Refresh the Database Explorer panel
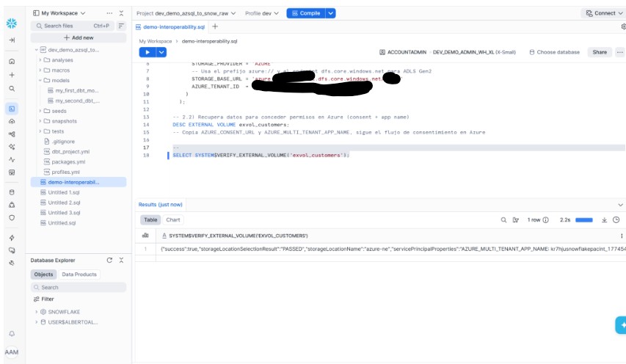The width and height of the screenshot is (626, 364). pyautogui.click(x=109, y=260)
